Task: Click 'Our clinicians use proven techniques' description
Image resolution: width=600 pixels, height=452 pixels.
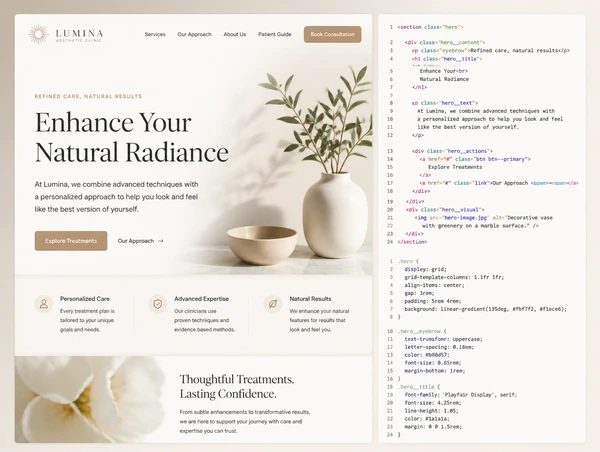Action: tap(204, 320)
